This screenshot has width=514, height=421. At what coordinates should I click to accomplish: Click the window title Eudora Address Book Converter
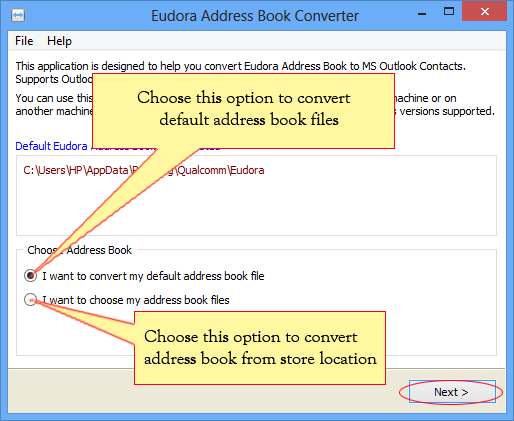(255, 16)
